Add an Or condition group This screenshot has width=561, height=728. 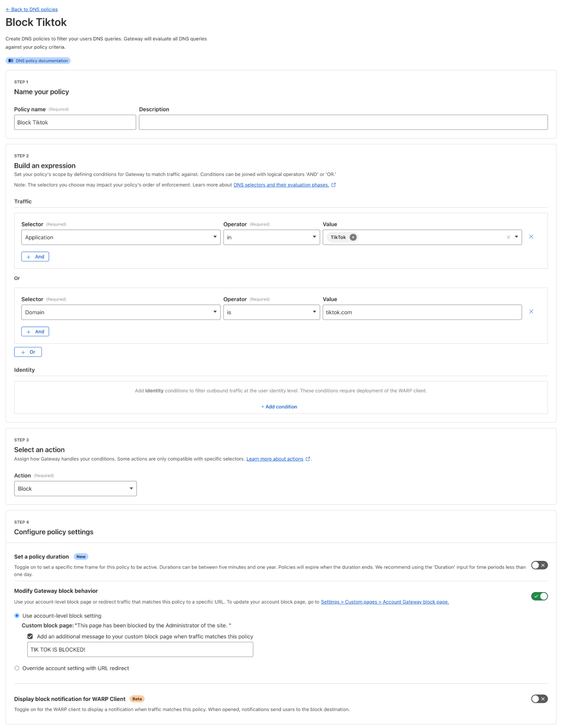click(x=28, y=352)
